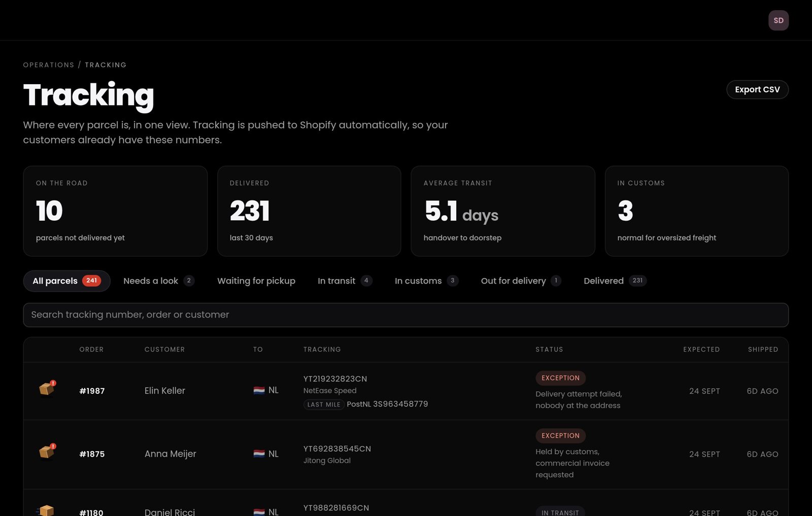Open order #1987 details
The image size is (812, 516).
coord(92,391)
